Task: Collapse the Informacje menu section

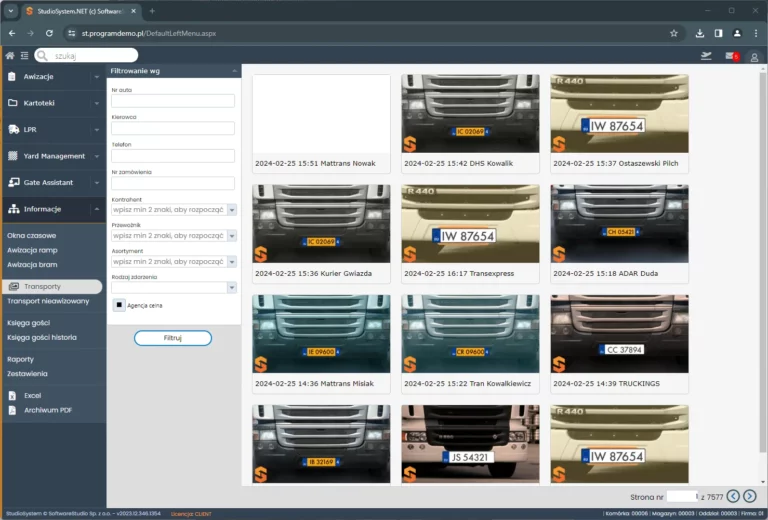Action: coord(52,209)
